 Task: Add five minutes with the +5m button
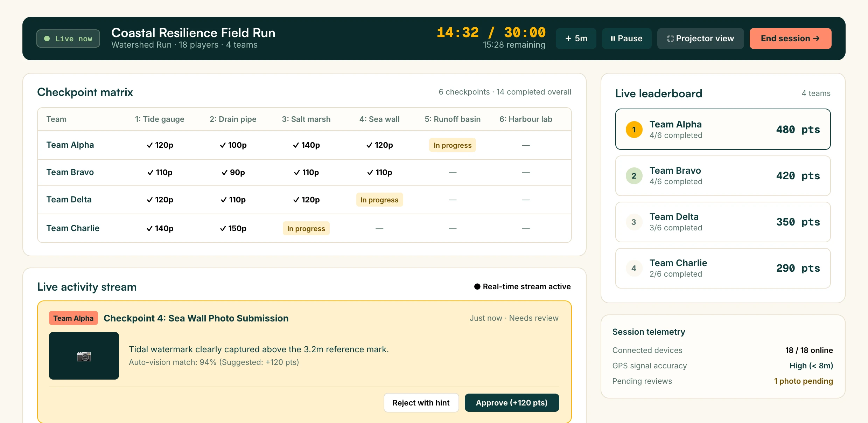[576, 39]
